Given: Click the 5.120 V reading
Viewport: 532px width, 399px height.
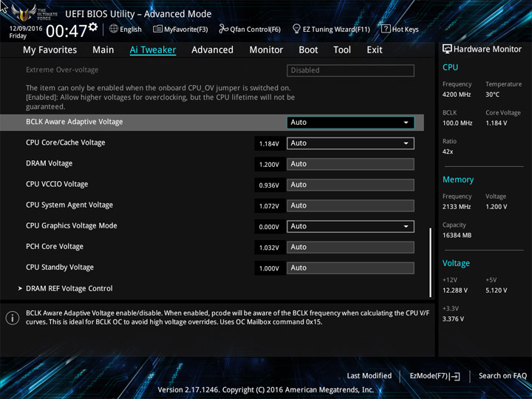Looking at the screenshot, I should pos(496,290).
